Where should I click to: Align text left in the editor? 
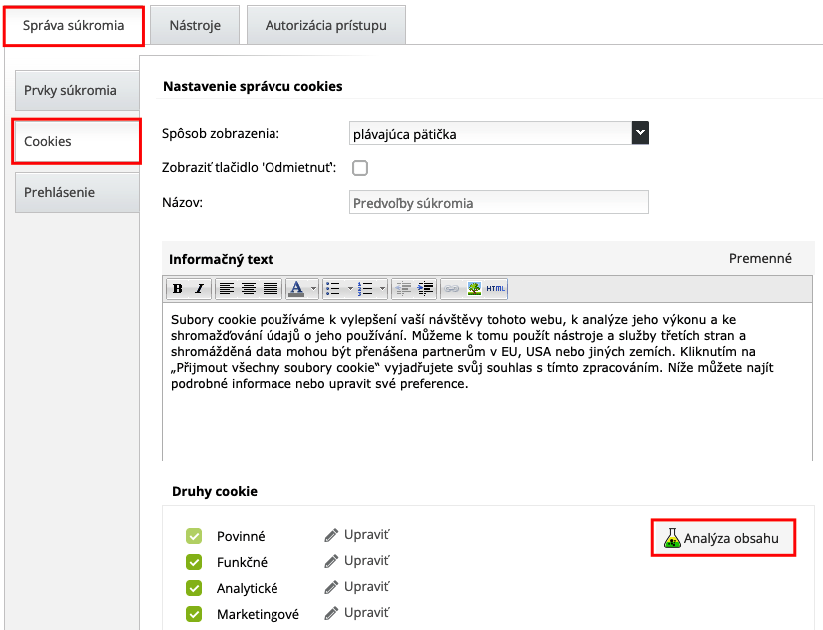(227, 289)
